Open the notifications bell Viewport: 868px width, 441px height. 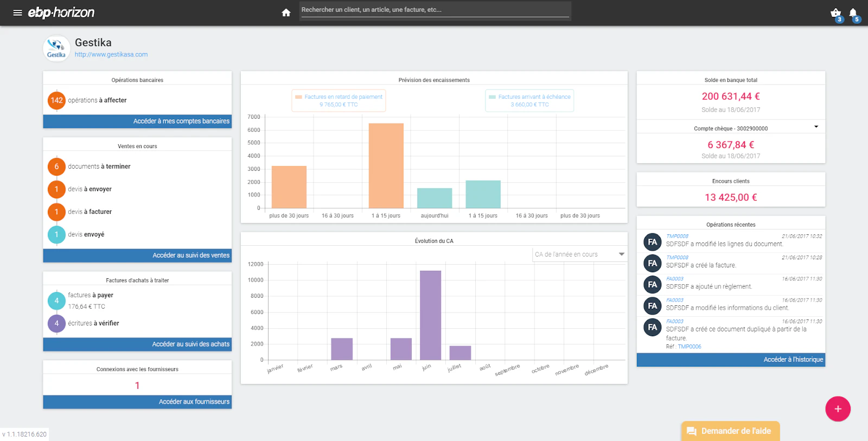pyautogui.click(x=853, y=12)
